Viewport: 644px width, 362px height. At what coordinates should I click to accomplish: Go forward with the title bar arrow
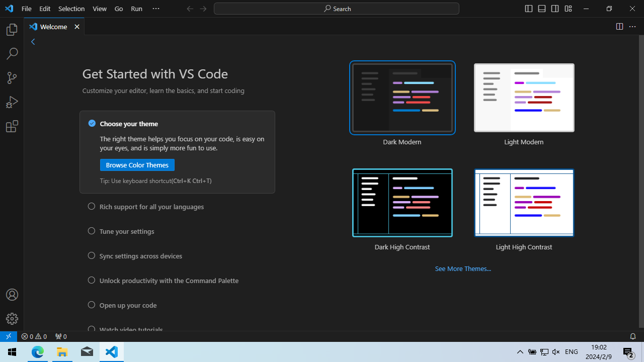coord(203,9)
